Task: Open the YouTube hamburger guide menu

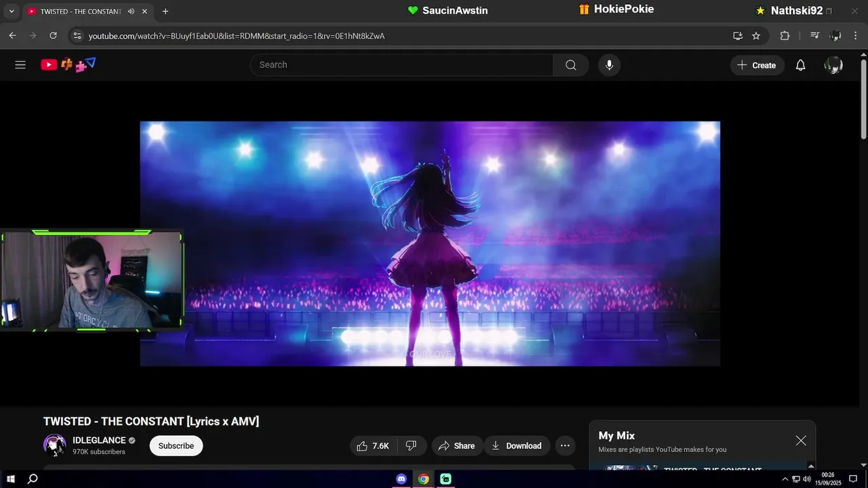Action: pos(20,65)
